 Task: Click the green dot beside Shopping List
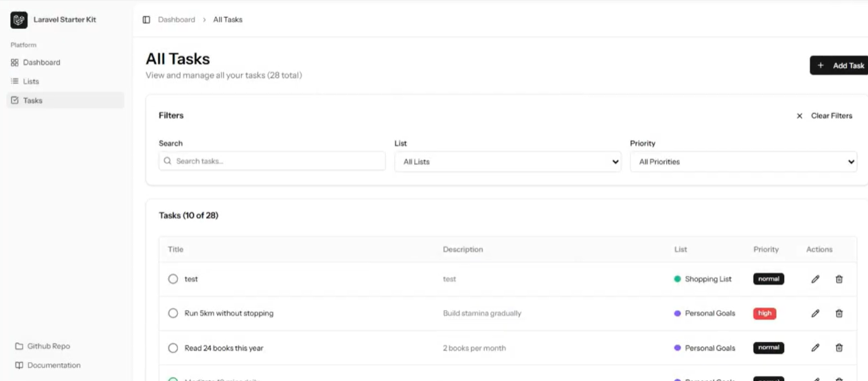point(678,279)
